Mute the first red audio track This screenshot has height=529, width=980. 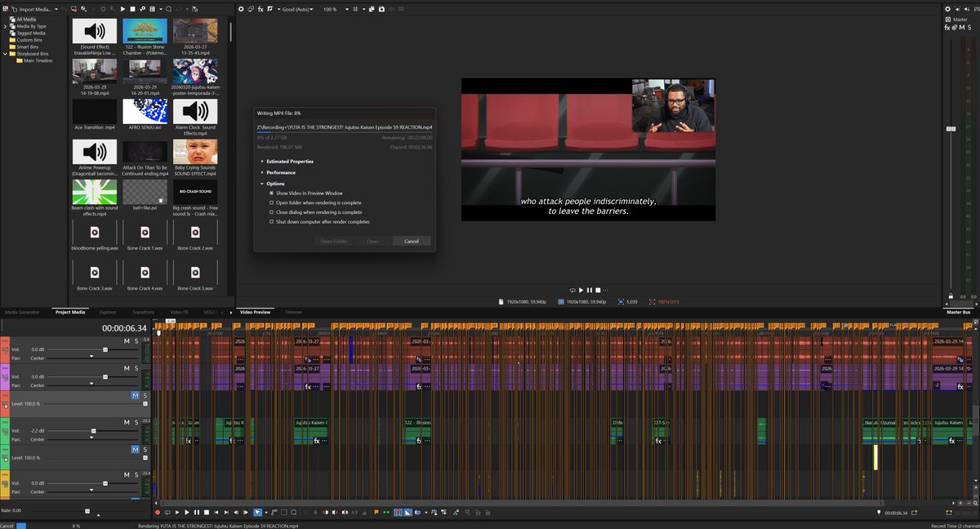click(127, 340)
